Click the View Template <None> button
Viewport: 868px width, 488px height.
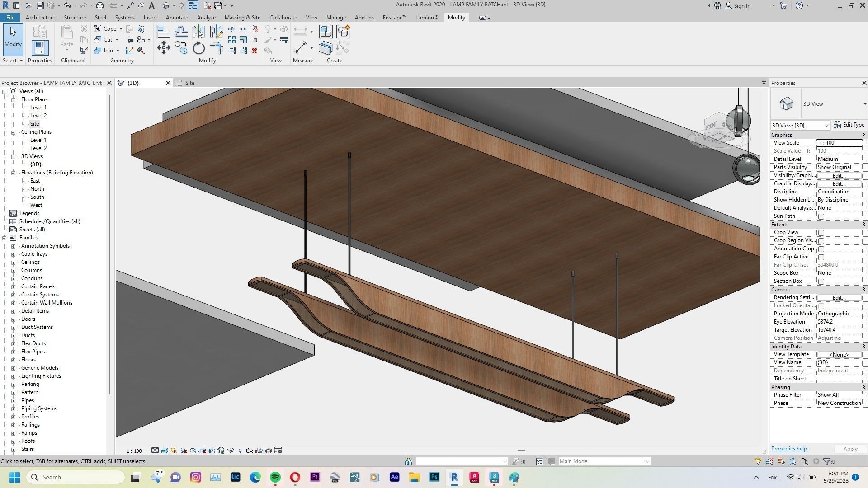click(839, 355)
